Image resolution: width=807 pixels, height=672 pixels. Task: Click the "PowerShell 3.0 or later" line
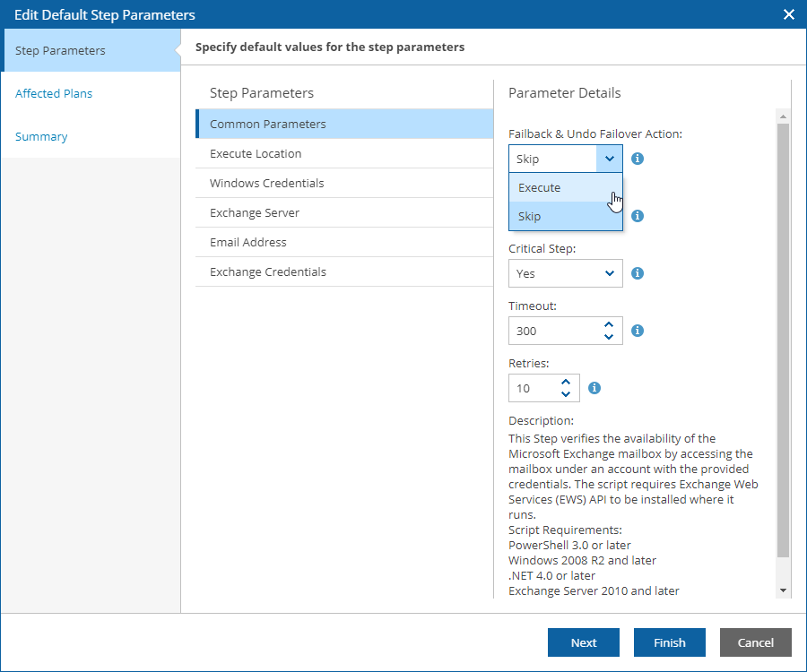click(x=569, y=545)
